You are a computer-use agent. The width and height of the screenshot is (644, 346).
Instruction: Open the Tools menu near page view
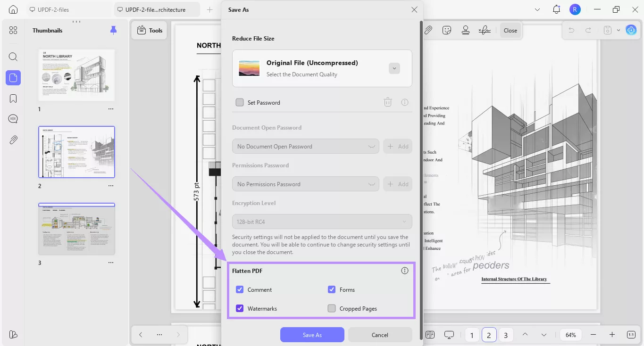point(149,30)
